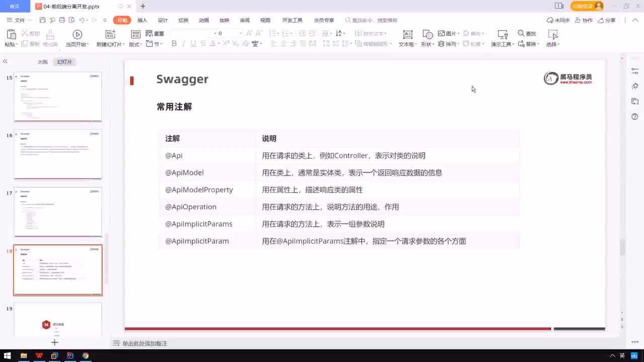Click the Print icon in quick toolbar

(x=62, y=20)
